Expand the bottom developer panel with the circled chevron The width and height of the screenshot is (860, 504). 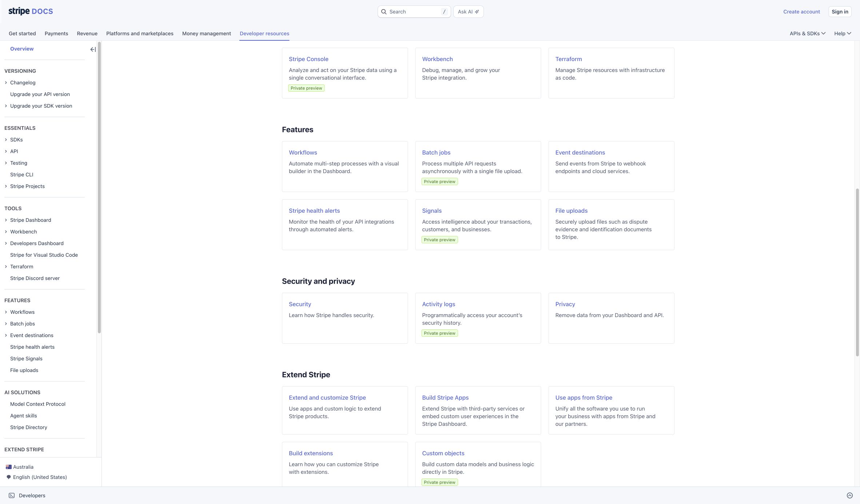pyautogui.click(x=850, y=495)
